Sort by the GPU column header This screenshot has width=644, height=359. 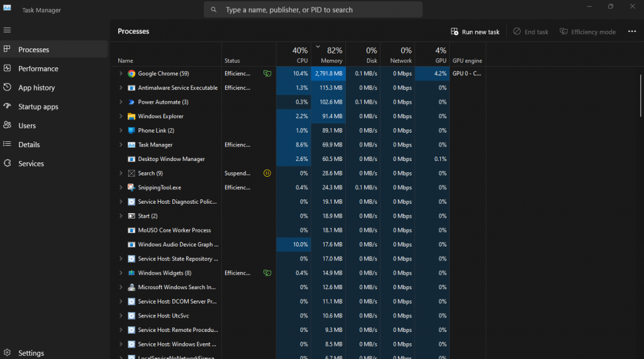[432, 54]
